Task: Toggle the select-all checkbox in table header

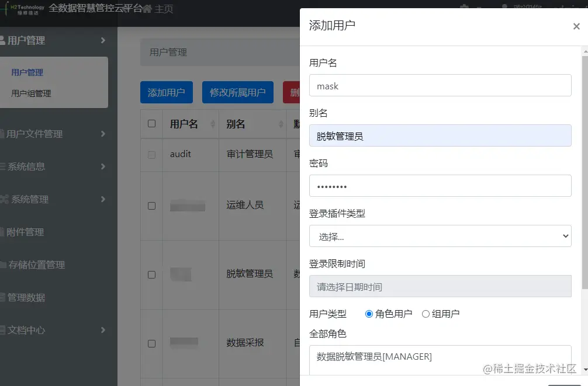Action: pos(151,124)
